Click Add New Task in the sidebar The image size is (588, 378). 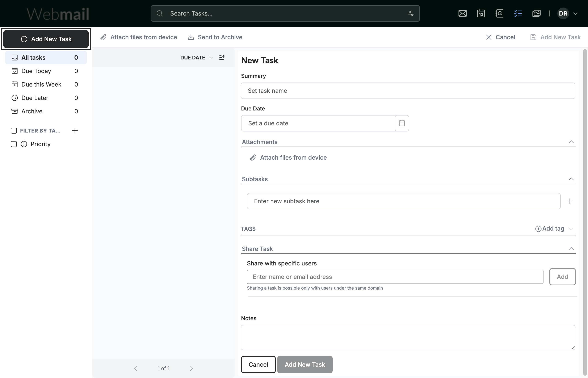[46, 39]
